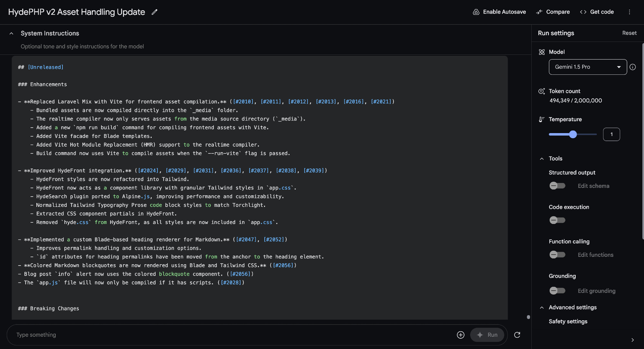Click the rerun refresh icon
Viewport: 644px width, 349px height.
click(x=517, y=335)
